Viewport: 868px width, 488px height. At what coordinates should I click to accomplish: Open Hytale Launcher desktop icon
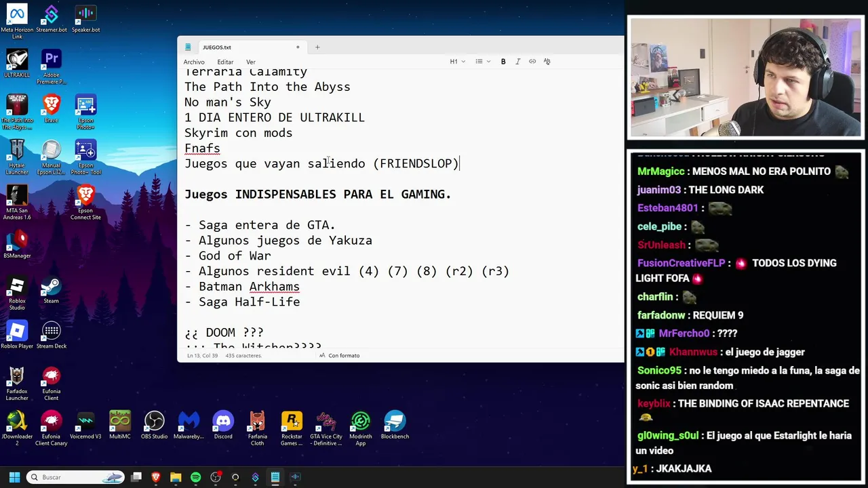pyautogui.click(x=17, y=157)
